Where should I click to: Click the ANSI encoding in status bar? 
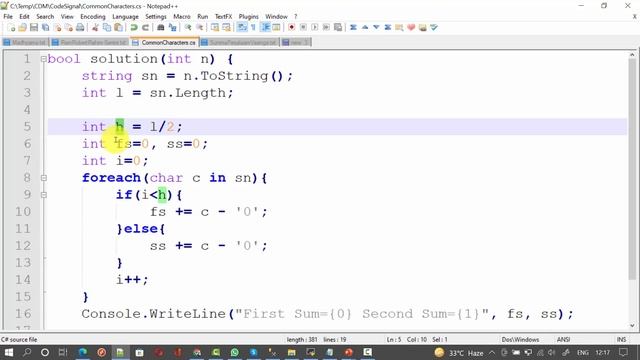click(x=563, y=340)
